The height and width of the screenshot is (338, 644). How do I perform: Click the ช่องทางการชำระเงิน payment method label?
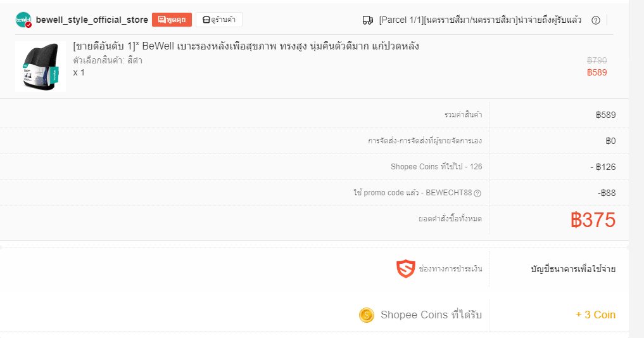click(451, 269)
